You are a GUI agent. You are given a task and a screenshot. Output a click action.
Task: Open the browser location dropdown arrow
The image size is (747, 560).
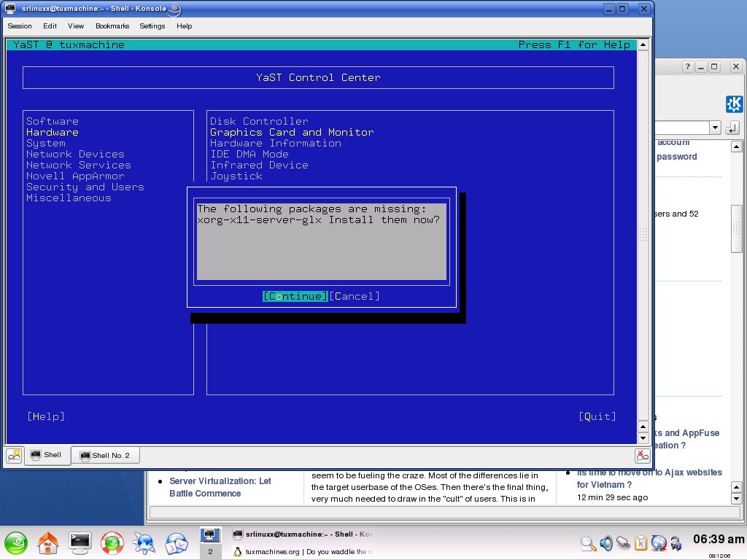tap(715, 128)
